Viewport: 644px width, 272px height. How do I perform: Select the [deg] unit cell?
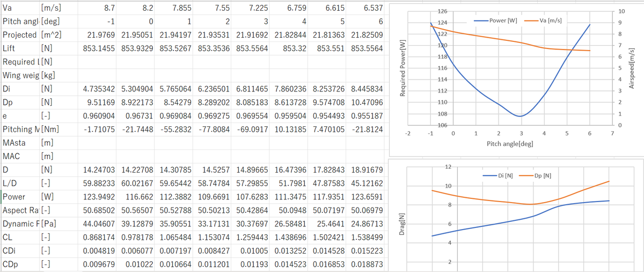[60, 21]
